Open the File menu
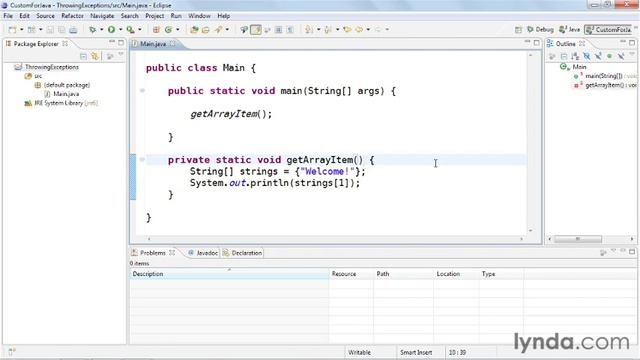The image size is (640, 360). pos(8,16)
